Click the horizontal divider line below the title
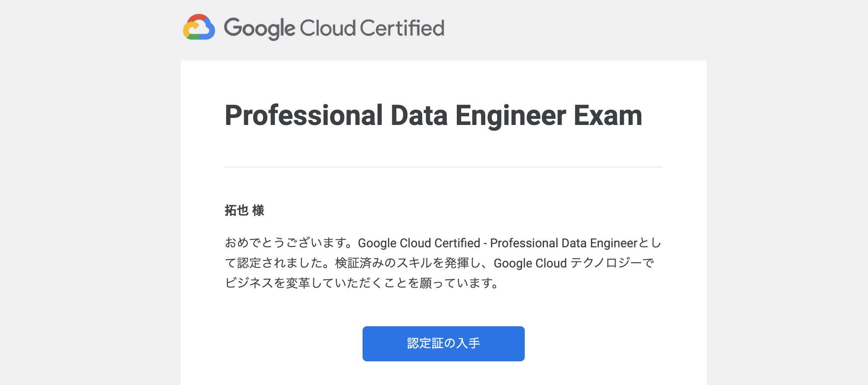The height and width of the screenshot is (385, 868). click(443, 167)
